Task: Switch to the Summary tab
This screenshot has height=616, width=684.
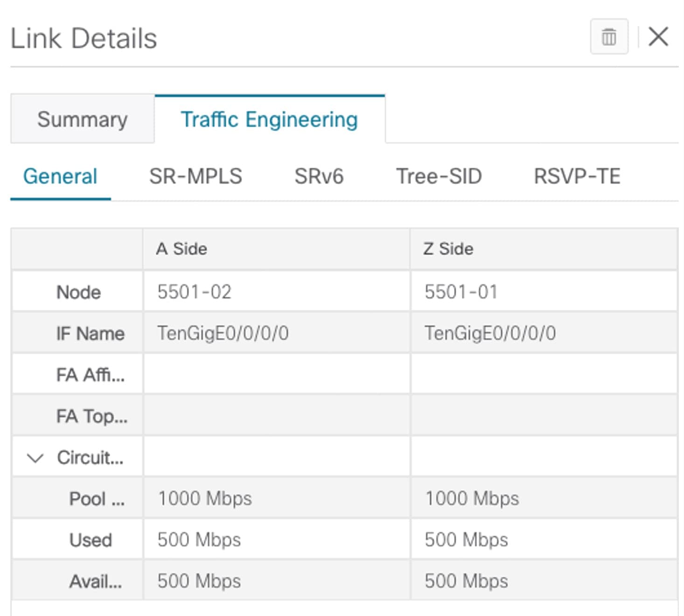Action: point(82,119)
